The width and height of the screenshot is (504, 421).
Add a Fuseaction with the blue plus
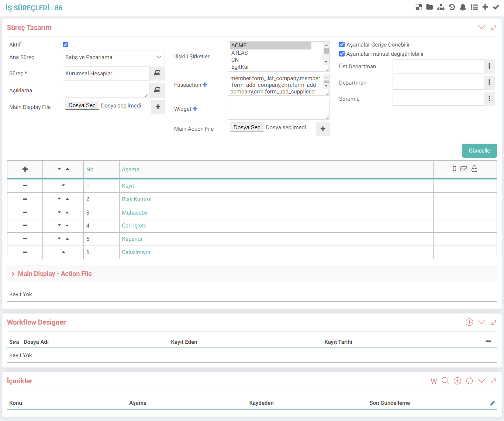205,85
